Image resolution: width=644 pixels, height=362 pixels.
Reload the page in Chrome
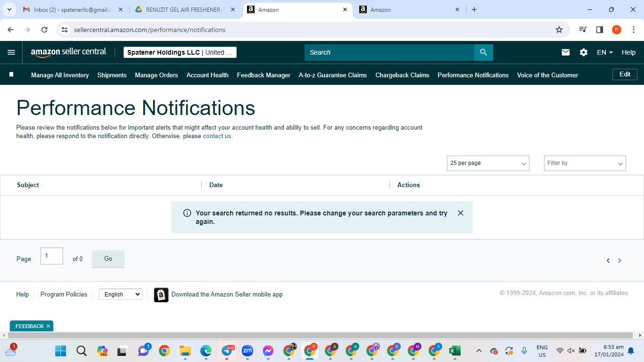[x=44, y=30]
